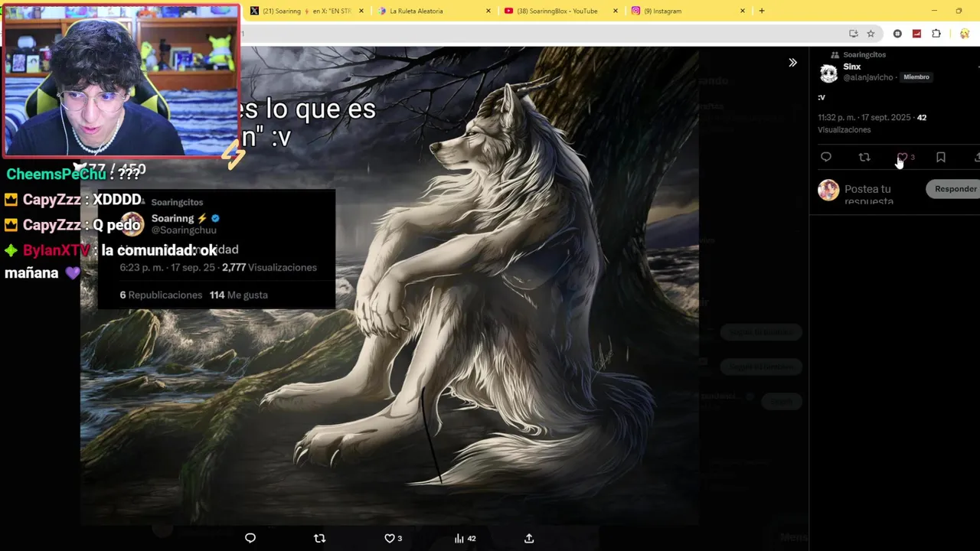
Task: Switch to the Soarinng en X tab
Action: tap(306, 11)
